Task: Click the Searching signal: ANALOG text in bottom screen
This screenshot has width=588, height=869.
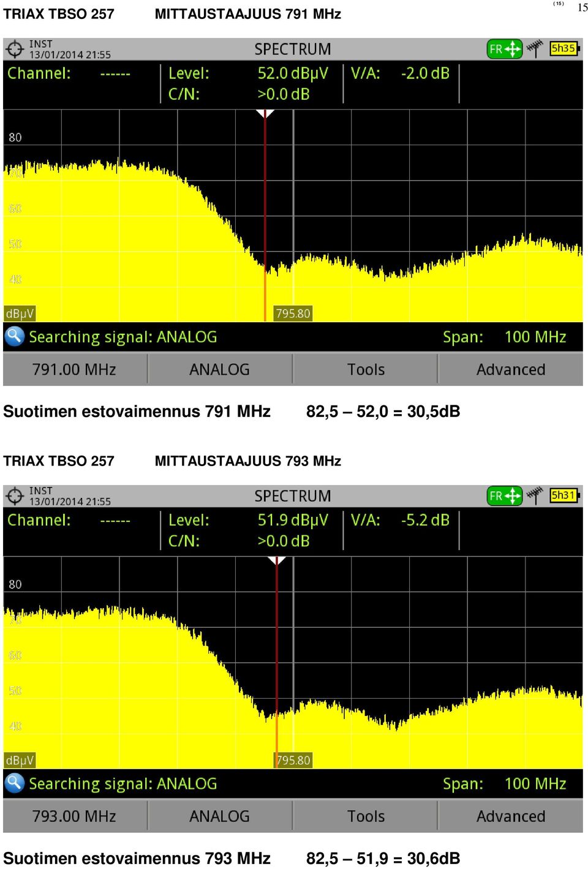Action: [x=123, y=784]
